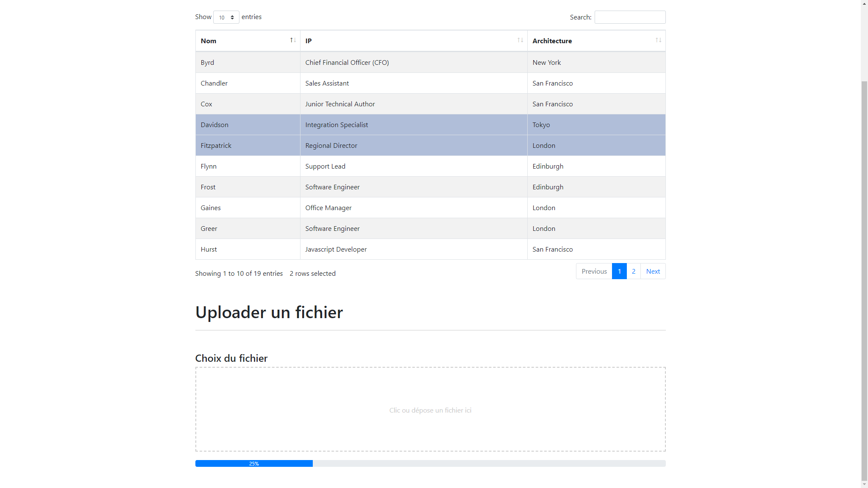The height and width of the screenshot is (488, 868).
Task: Sort table by Nom column arrows
Action: pyautogui.click(x=293, y=40)
